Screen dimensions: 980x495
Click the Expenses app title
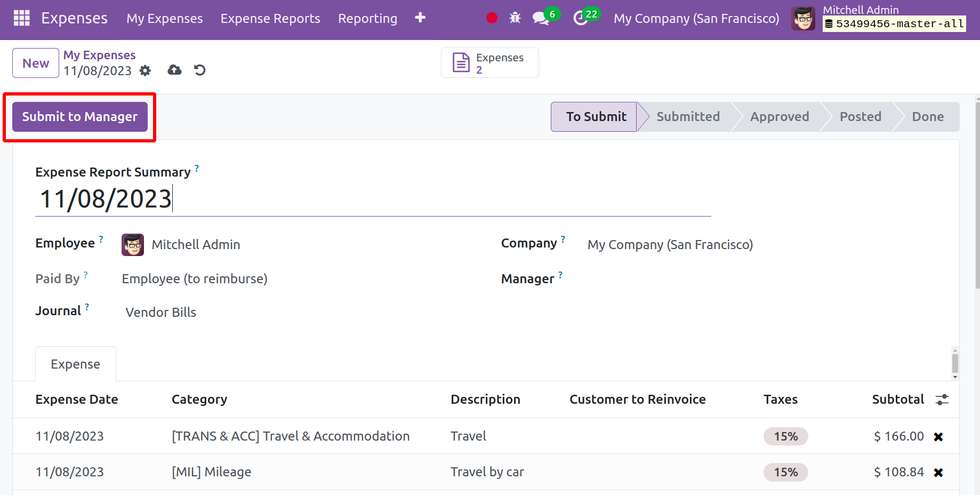pos(75,18)
